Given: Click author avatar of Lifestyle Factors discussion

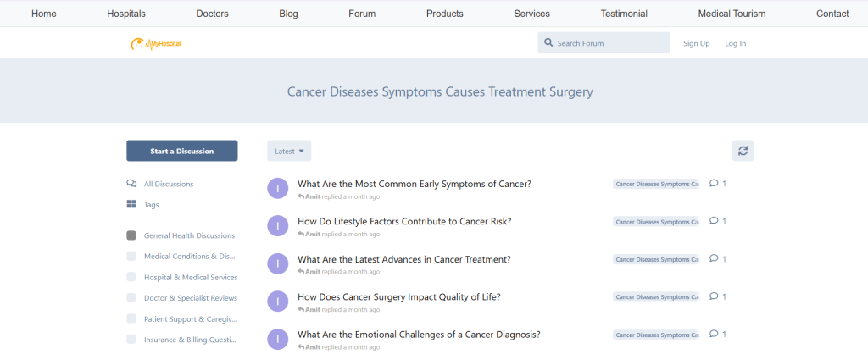Looking at the screenshot, I should click(x=278, y=225).
